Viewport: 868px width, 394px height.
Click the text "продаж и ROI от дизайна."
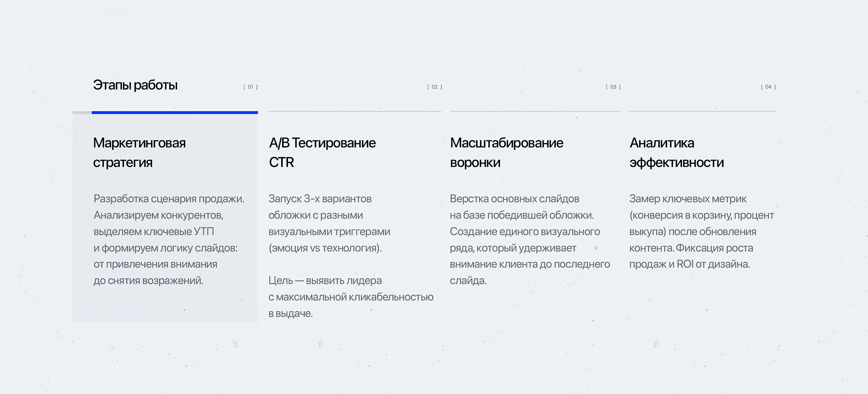point(689,264)
